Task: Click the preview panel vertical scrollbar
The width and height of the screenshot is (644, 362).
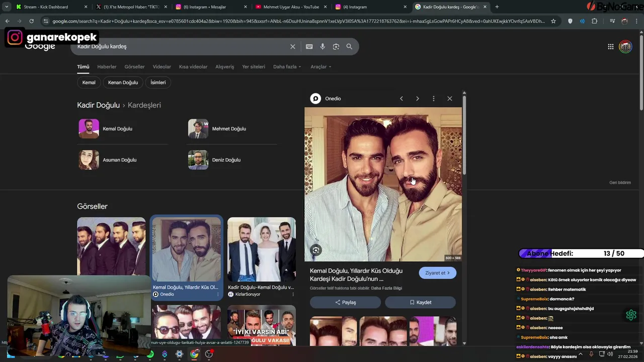Action: click(x=464, y=136)
